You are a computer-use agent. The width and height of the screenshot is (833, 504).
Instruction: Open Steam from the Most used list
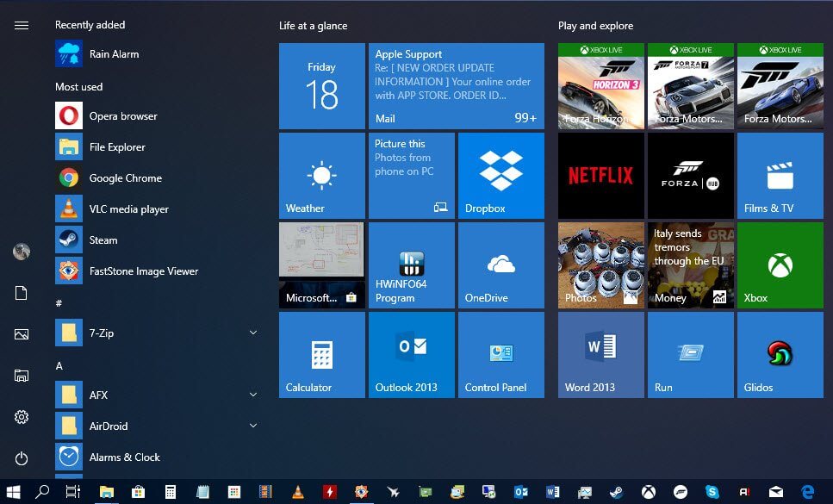[x=103, y=240]
